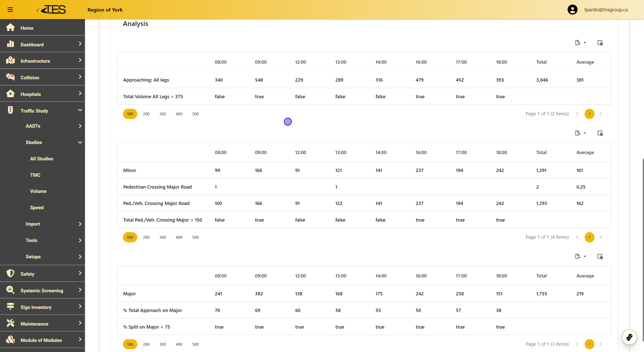Image resolution: width=644 pixels, height=352 pixels.
Task: Click the Home house icon
Action: coord(10,27)
